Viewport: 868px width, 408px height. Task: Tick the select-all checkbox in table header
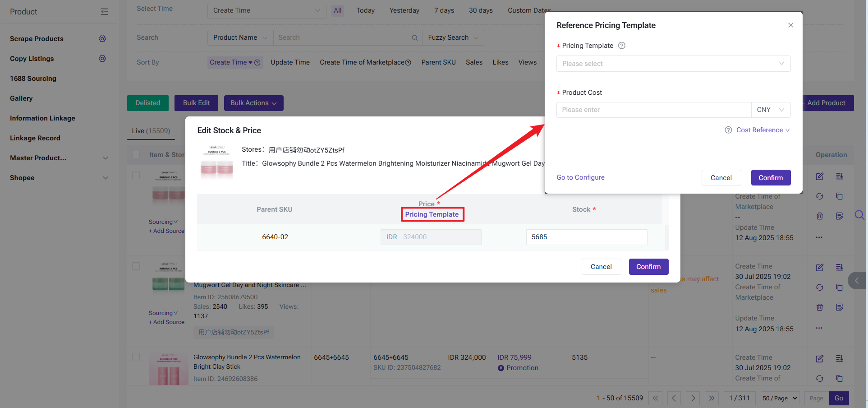pos(136,155)
